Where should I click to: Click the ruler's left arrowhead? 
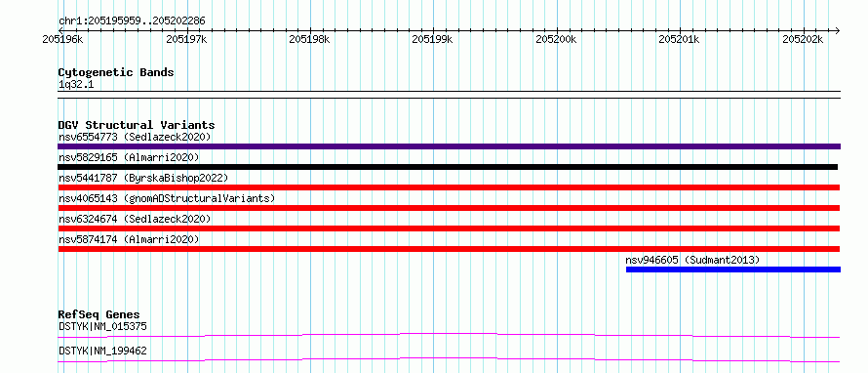click(60, 30)
